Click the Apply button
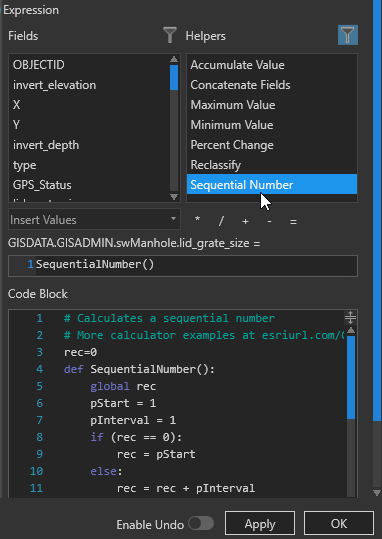This screenshot has width=382, height=539. point(260,524)
